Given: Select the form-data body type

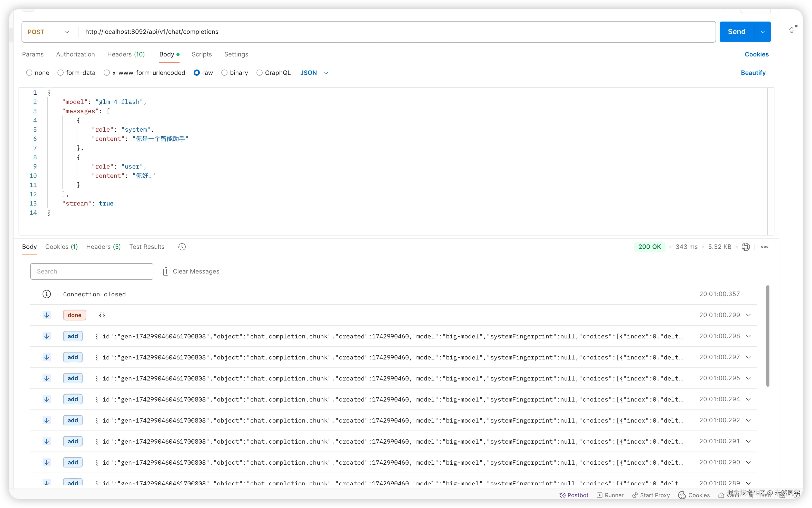Looking at the screenshot, I should [61, 73].
